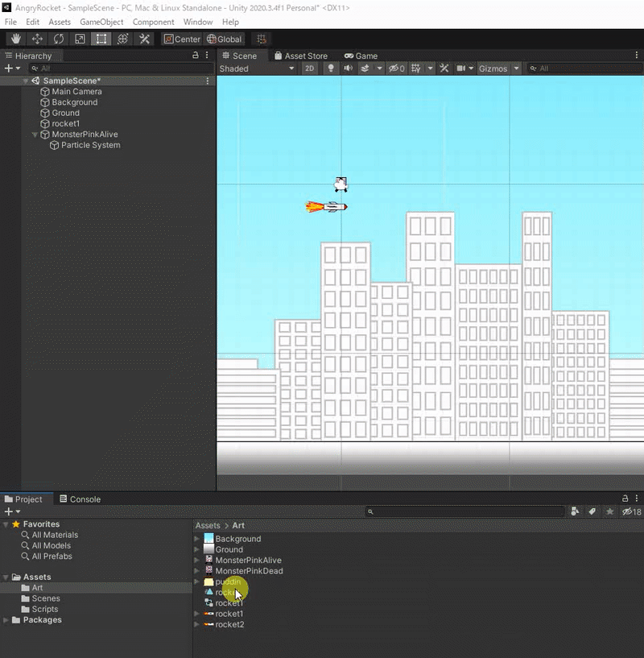
Task: Toggle 2D view mode in Scene
Action: (x=310, y=68)
